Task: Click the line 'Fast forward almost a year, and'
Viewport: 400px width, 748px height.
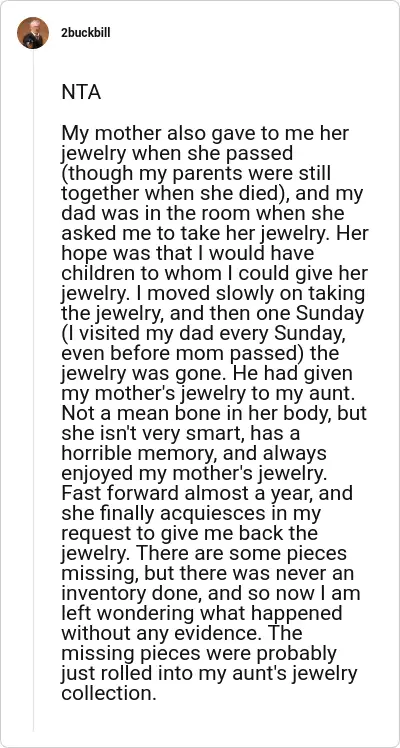Action: (207, 493)
